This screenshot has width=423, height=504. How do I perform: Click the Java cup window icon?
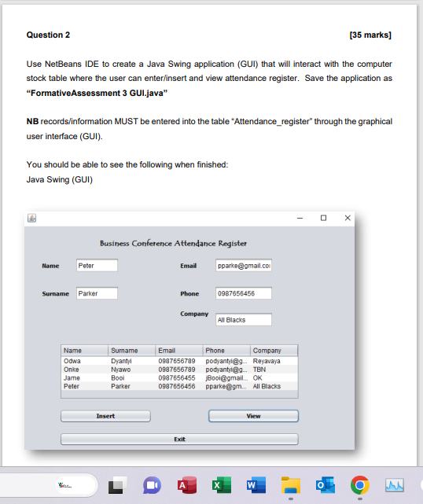(x=31, y=218)
